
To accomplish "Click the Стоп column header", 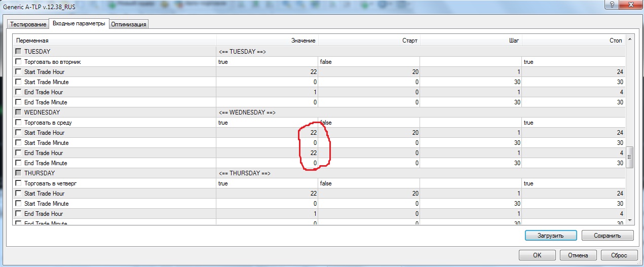I will tap(574, 41).
